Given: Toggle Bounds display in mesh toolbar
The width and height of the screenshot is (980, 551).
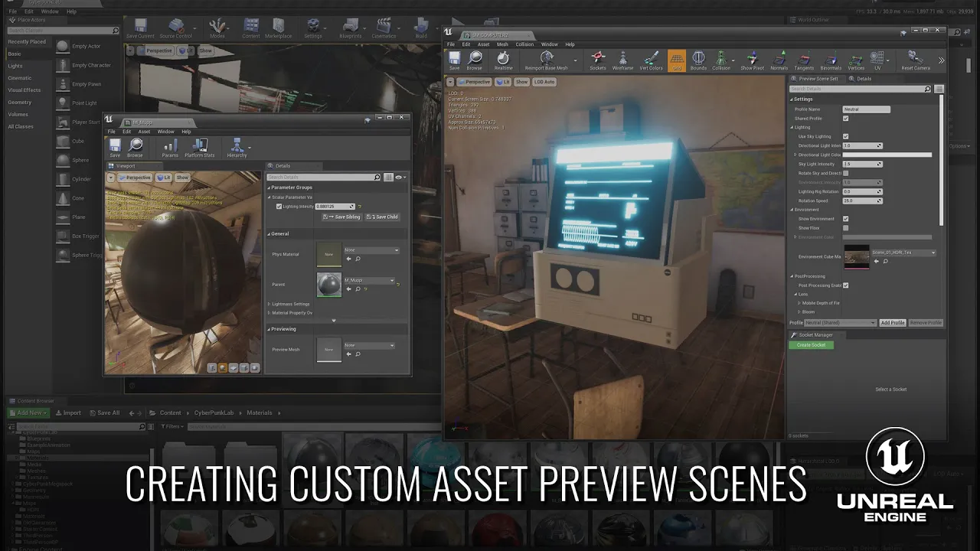Looking at the screenshot, I should pos(698,60).
